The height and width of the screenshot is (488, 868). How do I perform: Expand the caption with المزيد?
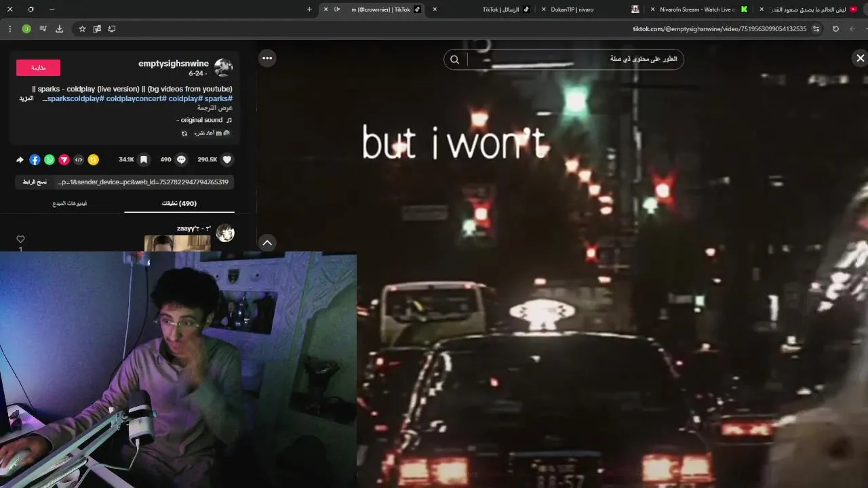(26, 98)
